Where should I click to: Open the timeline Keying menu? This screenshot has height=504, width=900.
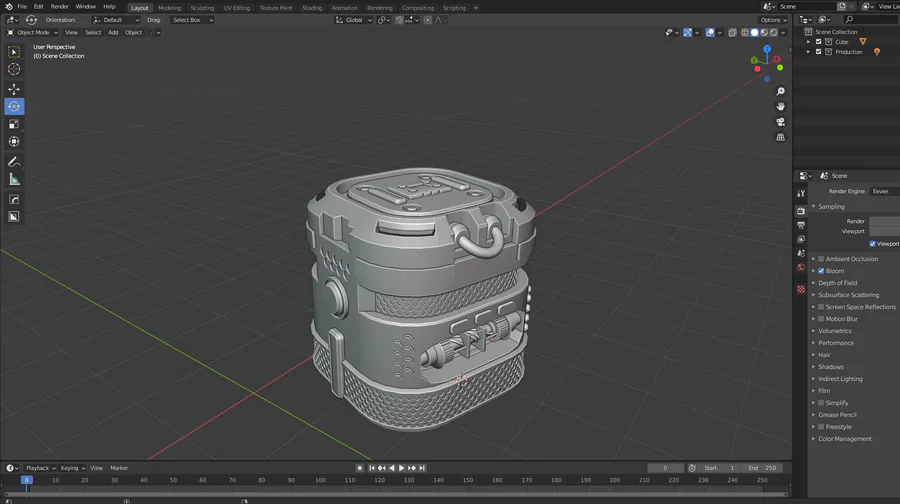[72, 468]
